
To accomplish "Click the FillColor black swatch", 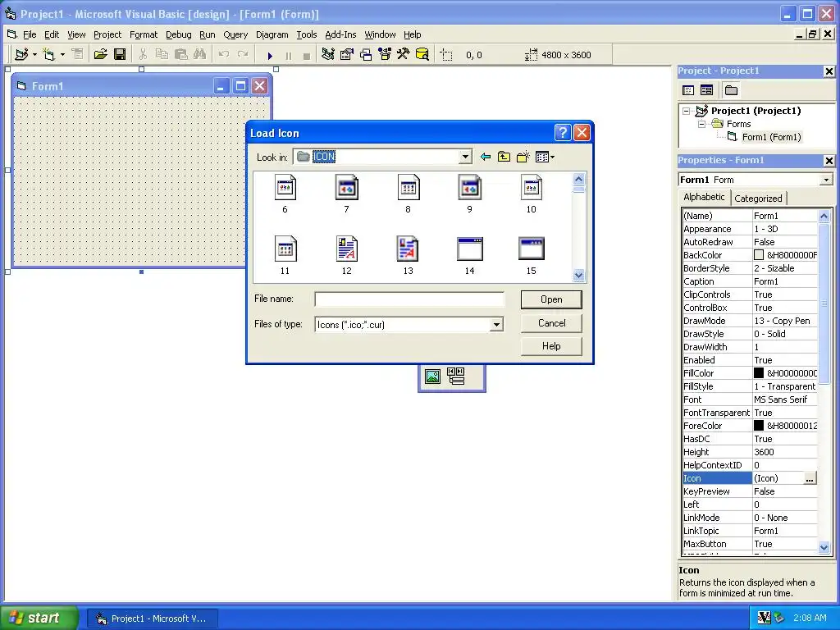I will coord(759,373).
